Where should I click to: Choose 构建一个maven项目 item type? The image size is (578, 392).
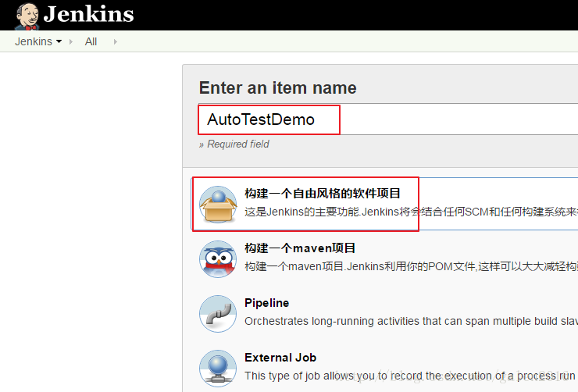click(300, 248)
